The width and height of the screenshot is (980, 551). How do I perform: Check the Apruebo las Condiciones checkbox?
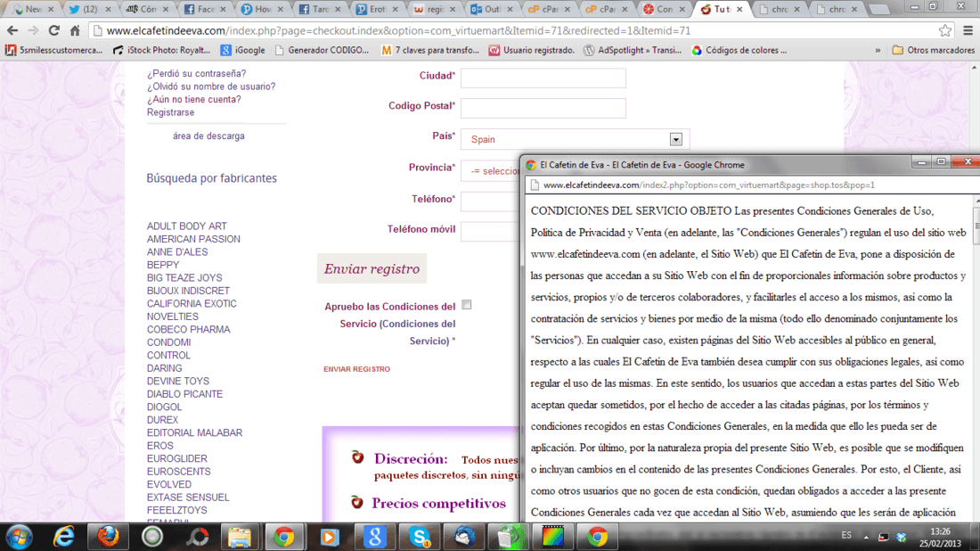467,305
